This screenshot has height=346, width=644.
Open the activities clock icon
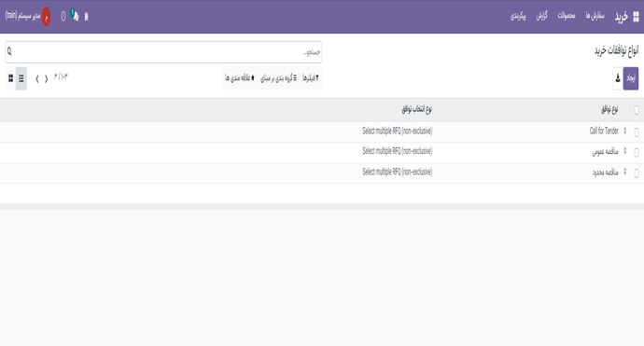click(63, 17)
